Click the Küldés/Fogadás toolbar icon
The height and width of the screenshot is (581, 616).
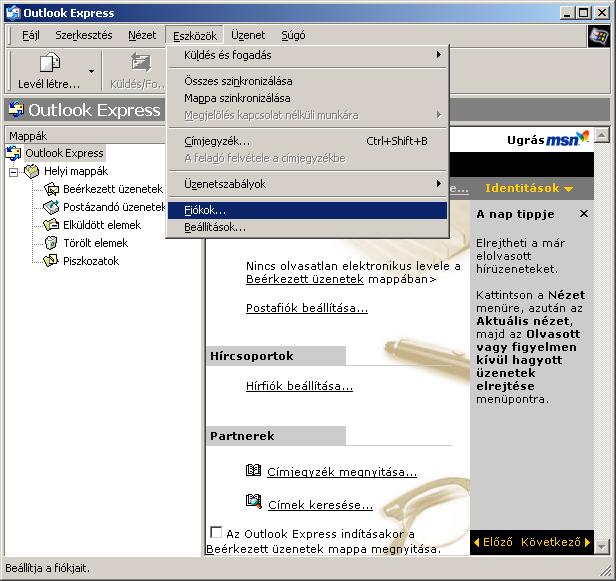coord(141,62)
